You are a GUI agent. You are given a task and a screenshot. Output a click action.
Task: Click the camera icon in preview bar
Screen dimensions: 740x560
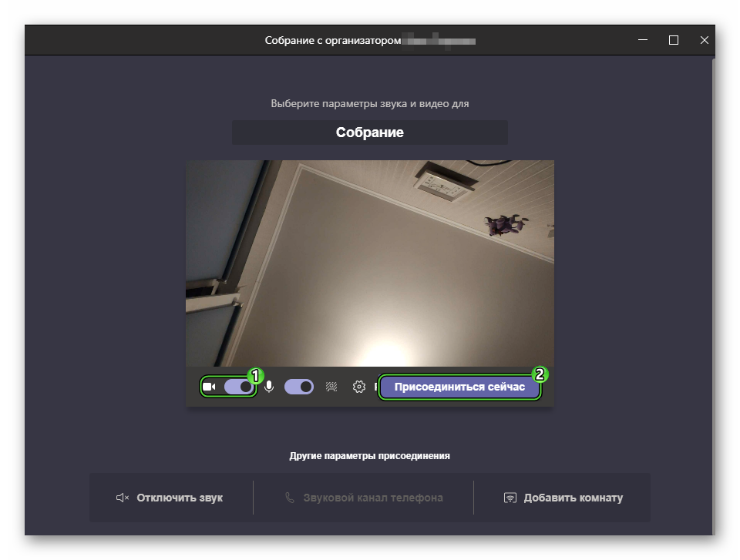coord(209,387)
